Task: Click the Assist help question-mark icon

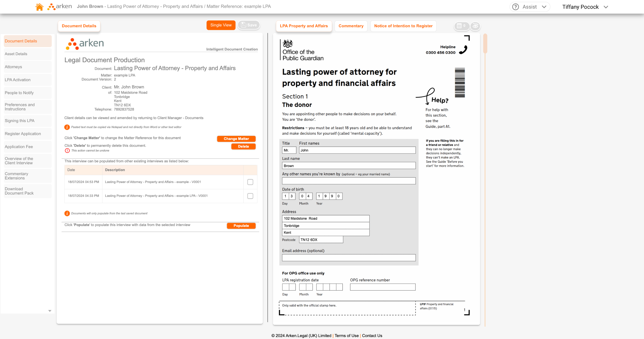Action: [515, 7]
